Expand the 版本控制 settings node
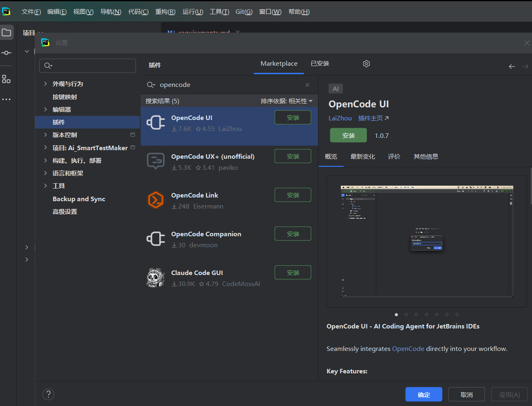Viewport: 532px width, 406px height. pos(45,135)
